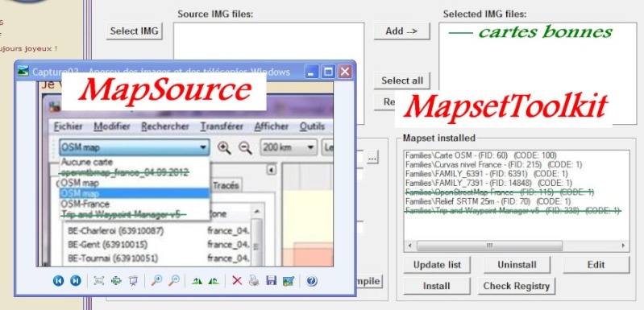
Task: Select Families\Trip and Waypoint Manager v5 (FID: 338)
Action: [513, 211]
